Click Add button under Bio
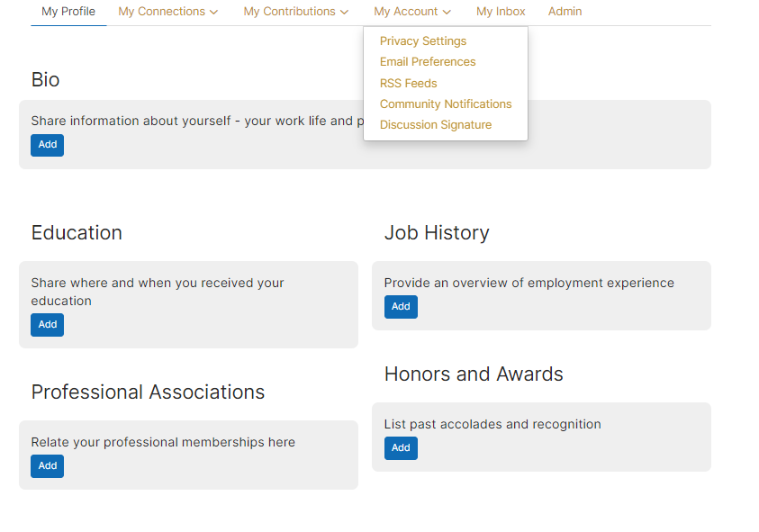 [x=48, y=145]
